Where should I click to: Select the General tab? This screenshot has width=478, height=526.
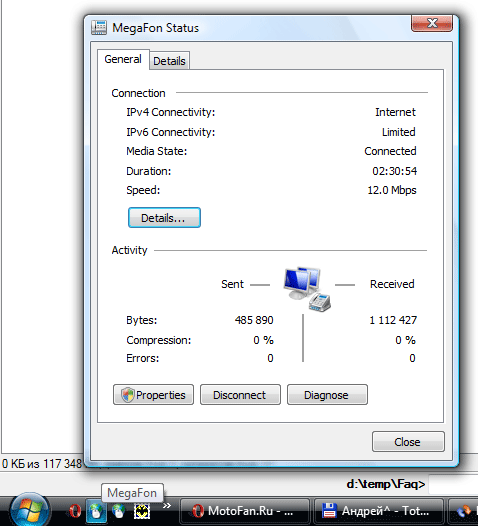pos(123,59)
